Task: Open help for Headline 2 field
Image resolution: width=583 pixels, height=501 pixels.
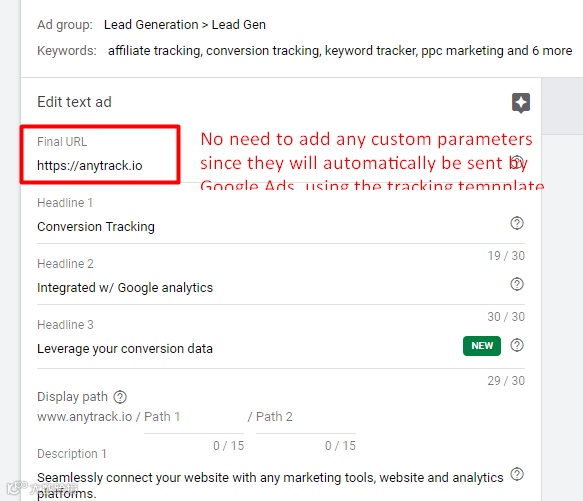Action: tap(517, 284)
